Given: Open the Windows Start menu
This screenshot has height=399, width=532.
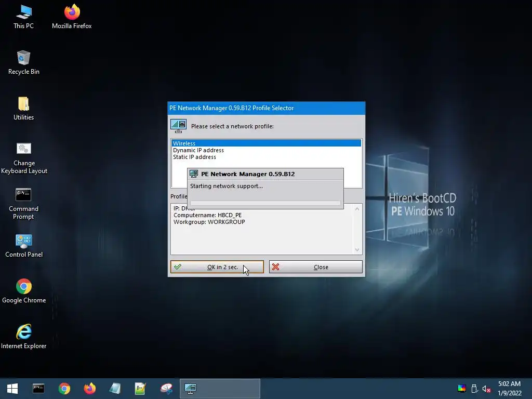Looking at the screenshot, I should (12, 389).
